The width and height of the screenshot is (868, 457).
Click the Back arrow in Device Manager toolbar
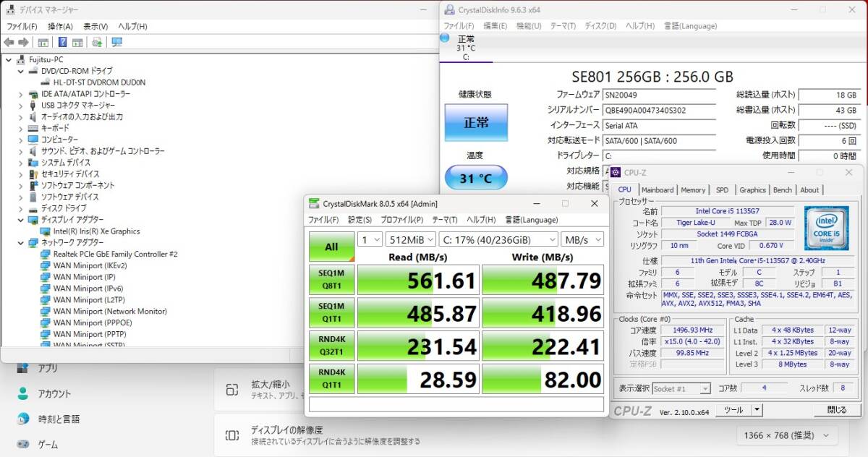coord(9,42)
